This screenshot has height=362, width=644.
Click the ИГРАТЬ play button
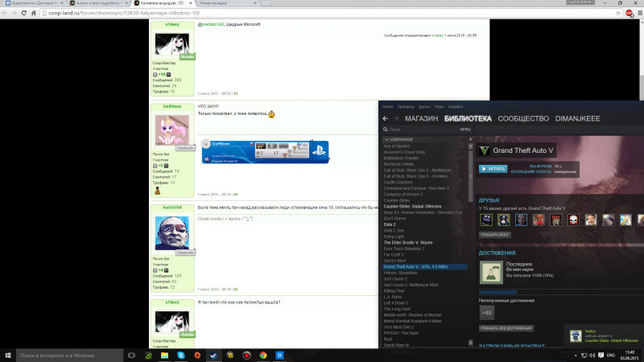click(493, 169)
